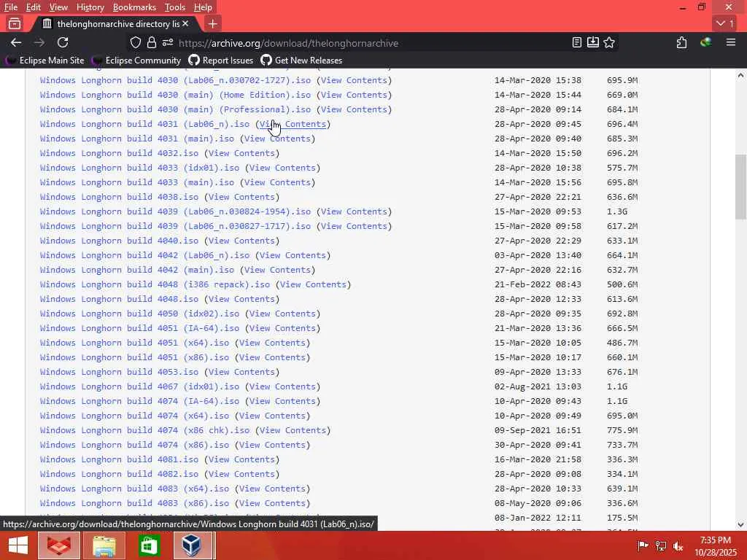Viewport: 747px width, 560px height.
Task: Close the thelonghornarchive tab
Action: pos(185,23)
